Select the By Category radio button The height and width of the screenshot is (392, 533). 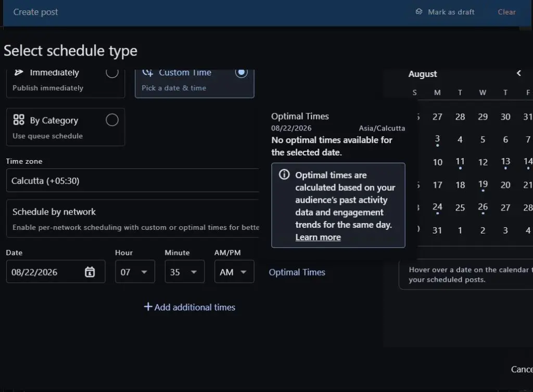pyautogui.click(x=112, y=120)
